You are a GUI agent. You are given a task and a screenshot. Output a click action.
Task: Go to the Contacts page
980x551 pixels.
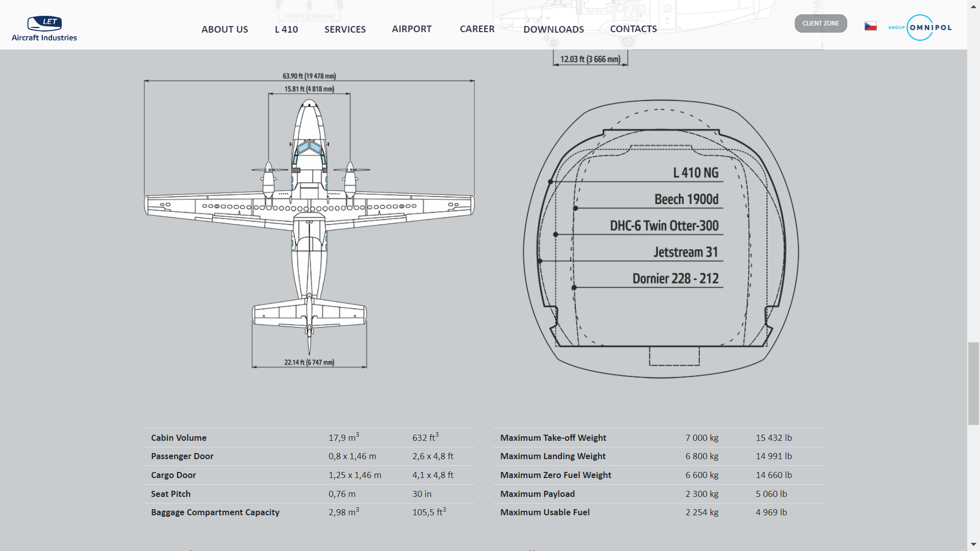click(633, 29)
